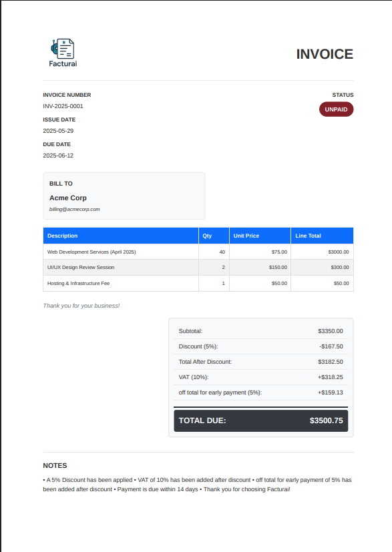Click the invoice number INV-2025-0001

tap(63, 106)
